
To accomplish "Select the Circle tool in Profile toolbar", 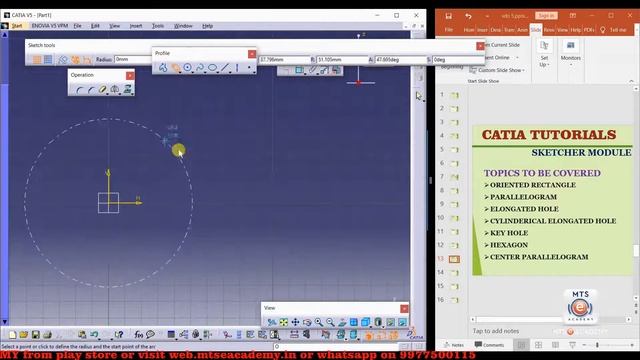I will point(188,67).
